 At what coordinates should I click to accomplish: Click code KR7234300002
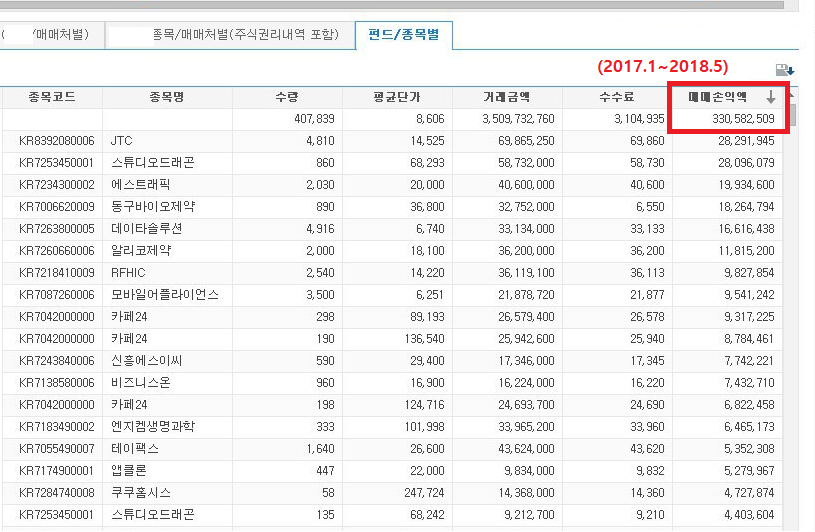point(57,185)
